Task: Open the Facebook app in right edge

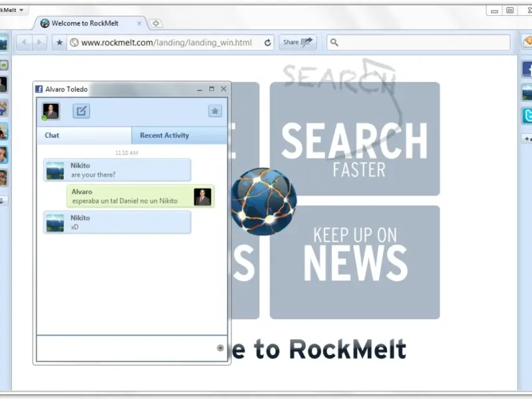Action: tap(527, 69)
